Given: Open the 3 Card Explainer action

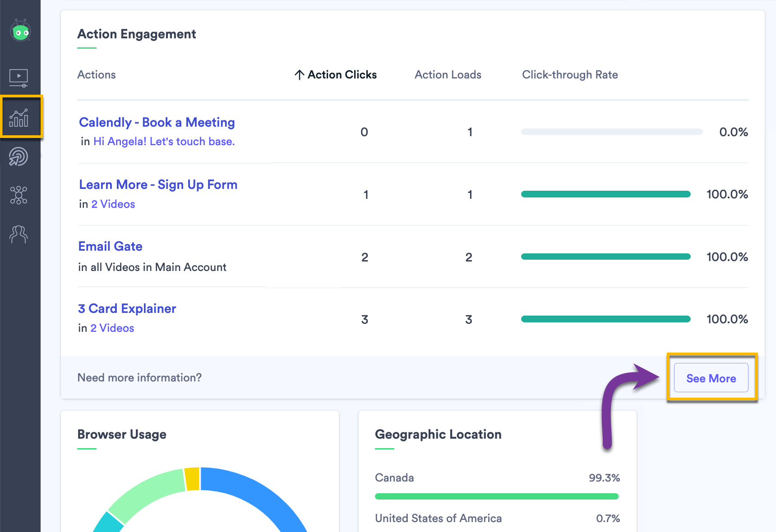Looking at the screenshot, I should click(127, 308).
